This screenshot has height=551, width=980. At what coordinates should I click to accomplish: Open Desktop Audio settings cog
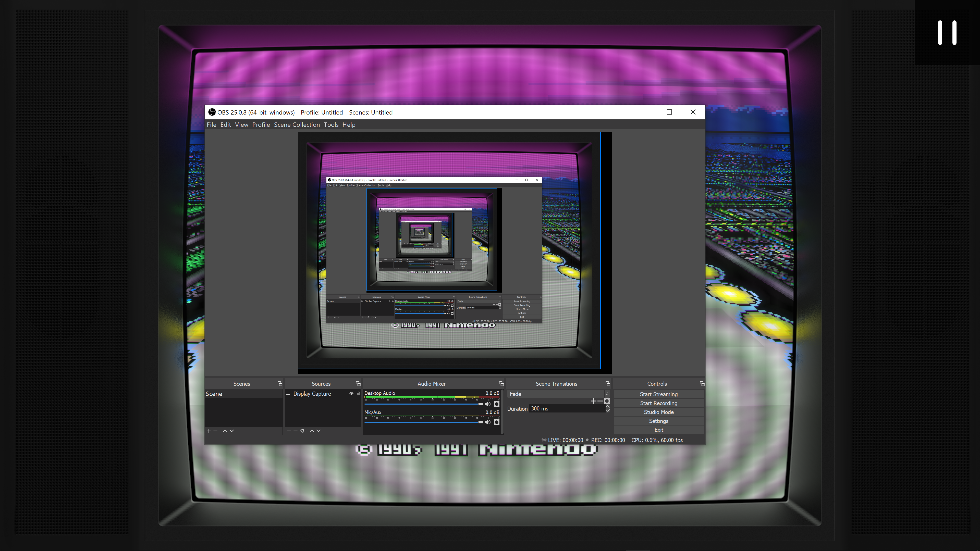tap(496, 404)
